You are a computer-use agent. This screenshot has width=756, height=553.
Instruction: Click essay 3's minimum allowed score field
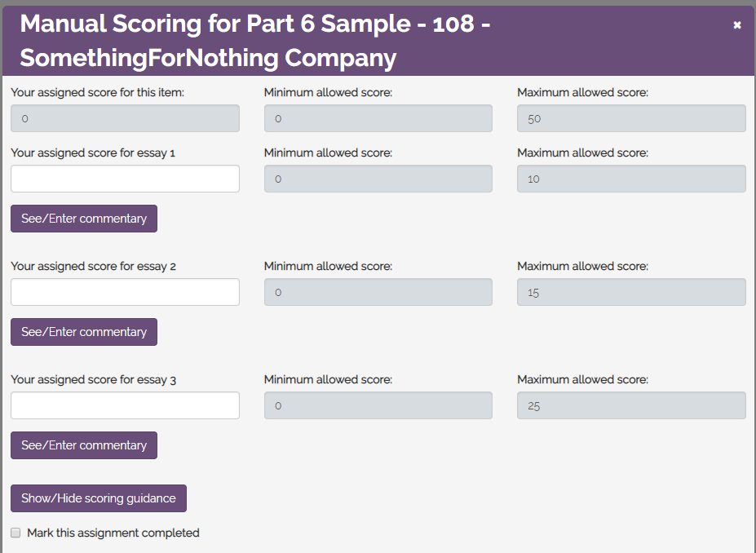[x=378, y=405]
